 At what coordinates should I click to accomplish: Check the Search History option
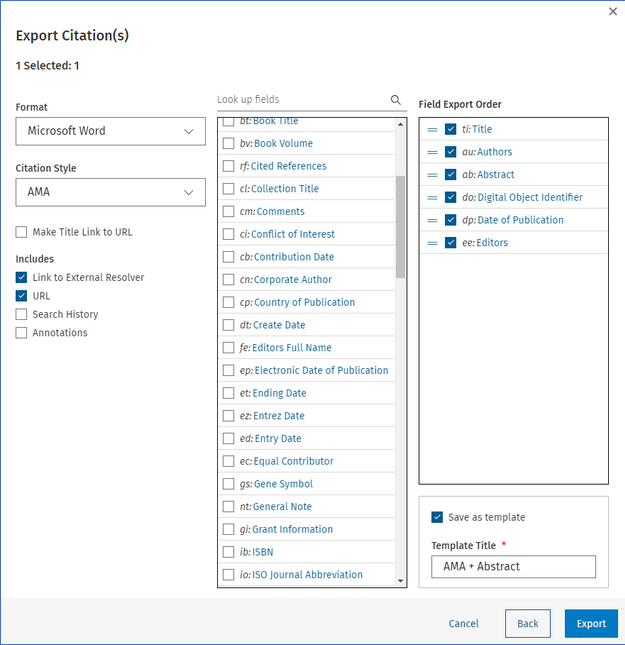(x=22, y=315)
